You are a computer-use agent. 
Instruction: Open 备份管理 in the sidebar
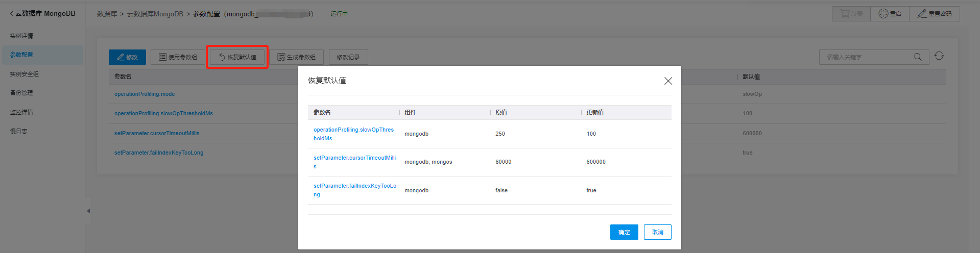tap(21, 93)
